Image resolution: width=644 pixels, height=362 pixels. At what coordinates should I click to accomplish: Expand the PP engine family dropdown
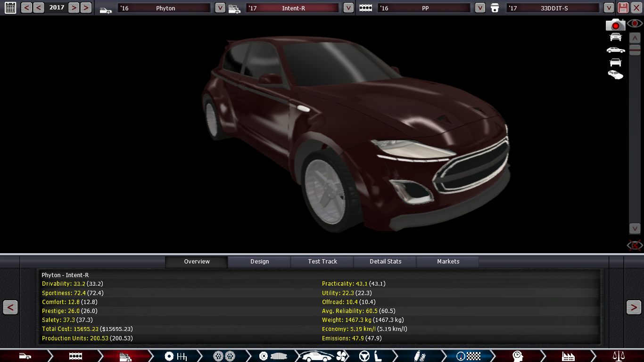pos(480,8)
